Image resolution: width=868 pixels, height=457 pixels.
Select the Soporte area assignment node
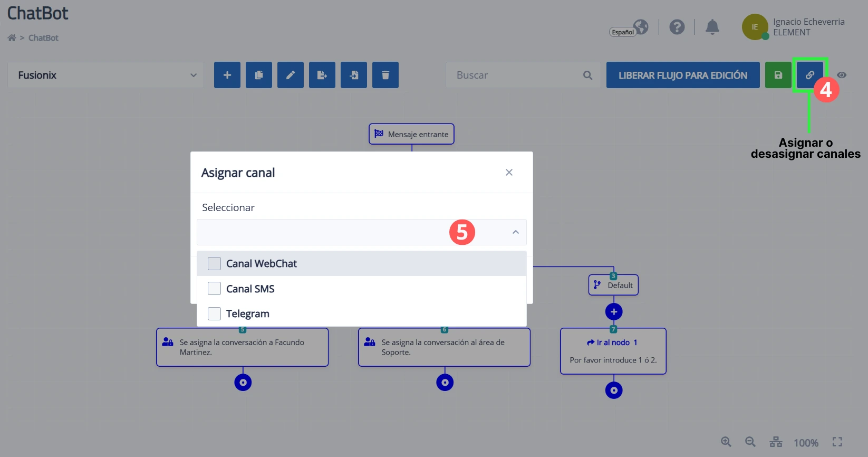(445, 347)
